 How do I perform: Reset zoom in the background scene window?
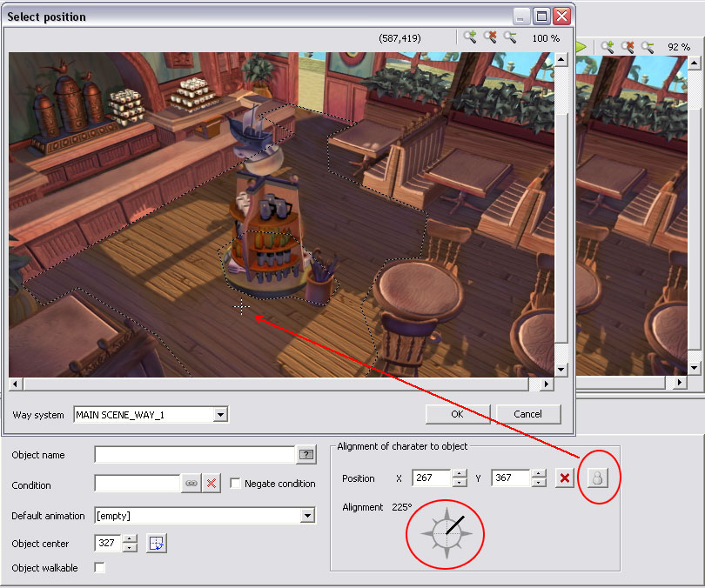tap(628, 47)
